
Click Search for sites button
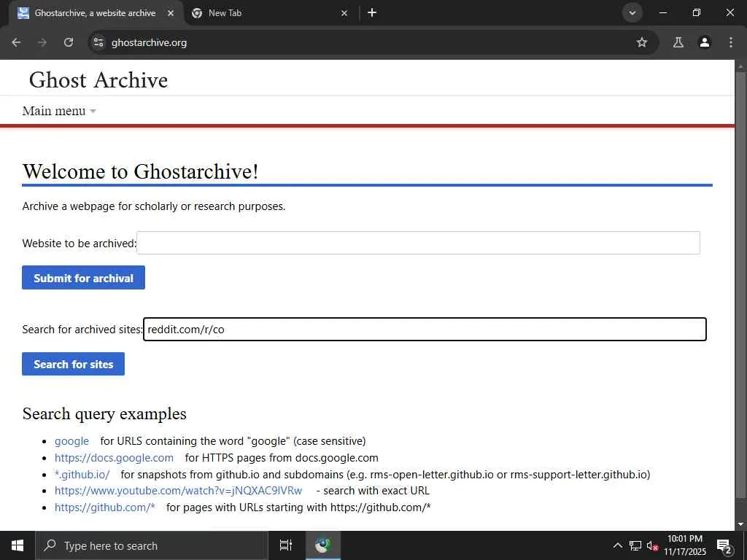74,364
